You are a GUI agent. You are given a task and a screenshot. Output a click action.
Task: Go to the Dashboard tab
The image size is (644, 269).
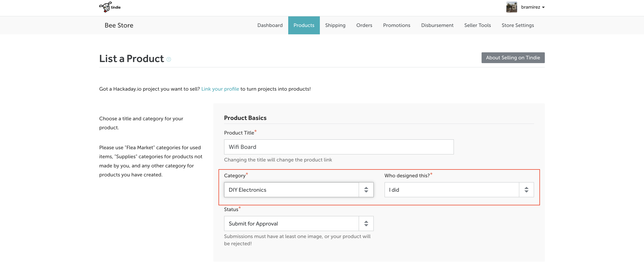[x=270, y=25]
